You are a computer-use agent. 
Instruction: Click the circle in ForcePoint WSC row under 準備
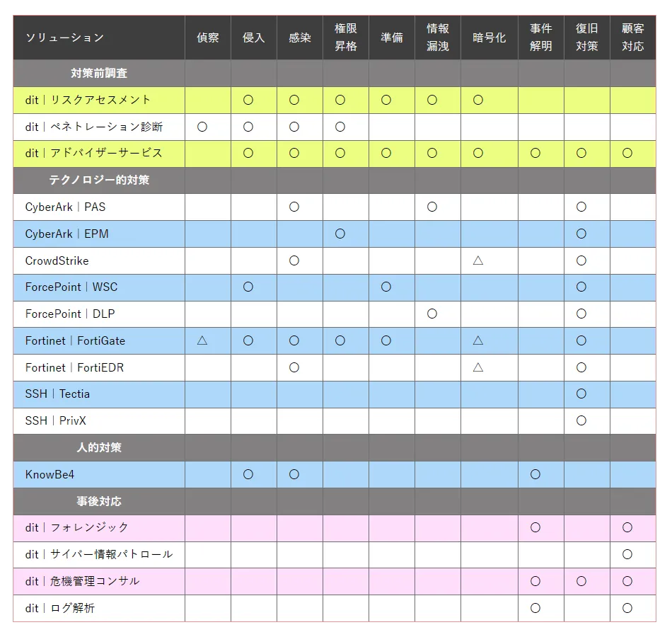[x=386, y=287]
